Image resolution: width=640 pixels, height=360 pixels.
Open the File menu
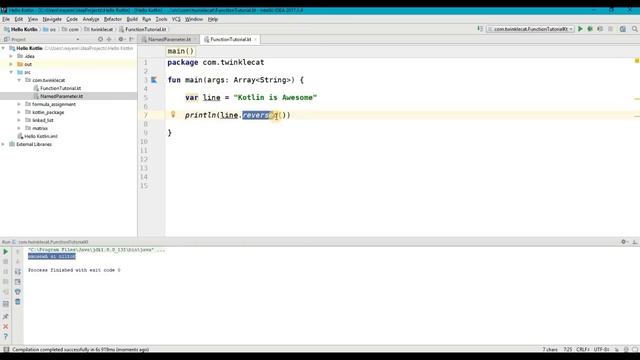click(6, 19)
